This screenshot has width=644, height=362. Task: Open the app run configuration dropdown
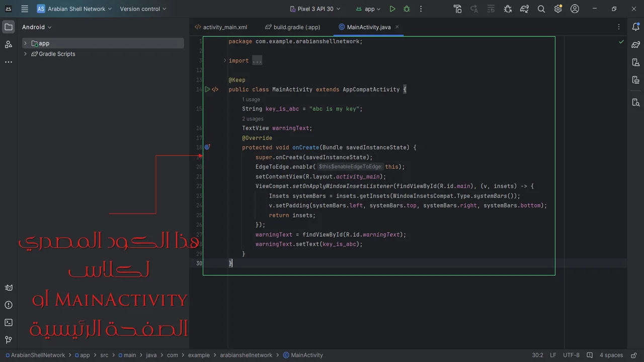pos(368,9)
